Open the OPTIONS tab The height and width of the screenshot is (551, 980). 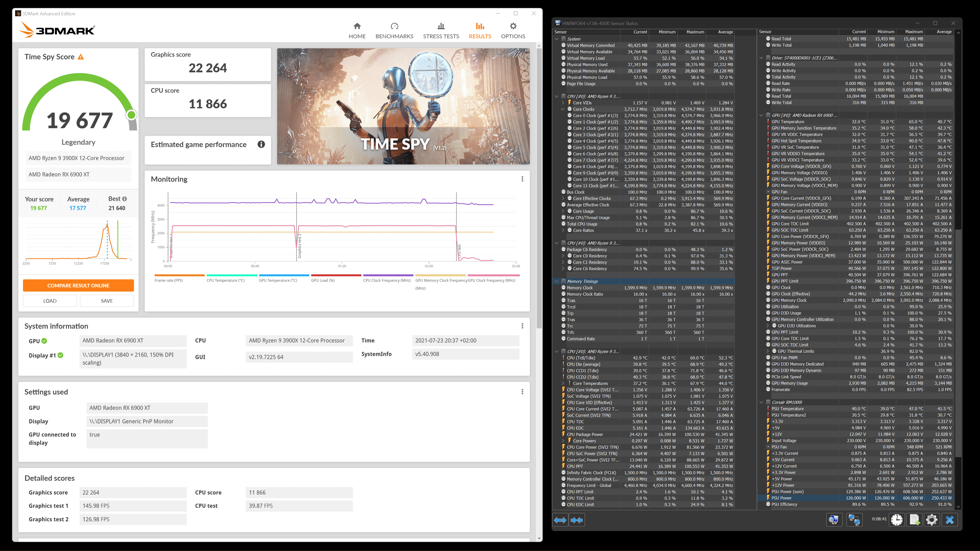tap(513, 31)
